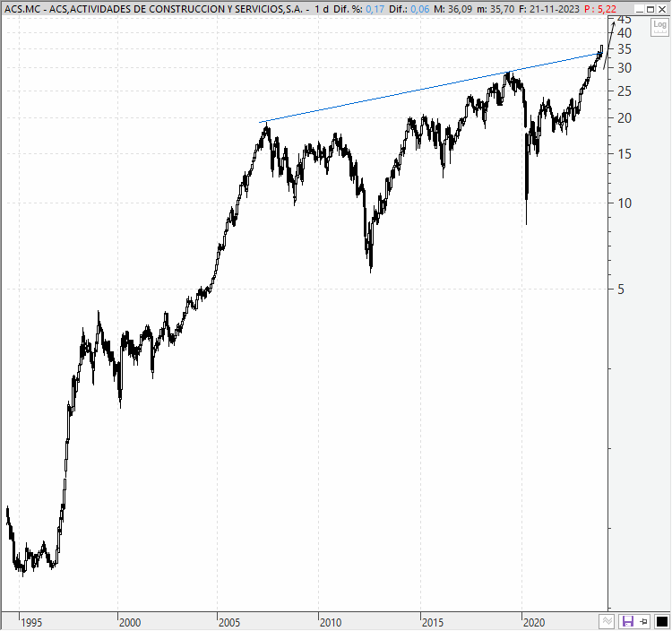Viewport: 672px width, 631px height.
Task: Click the 'F: 21-11-2023' date label
Action: (549, 9)
